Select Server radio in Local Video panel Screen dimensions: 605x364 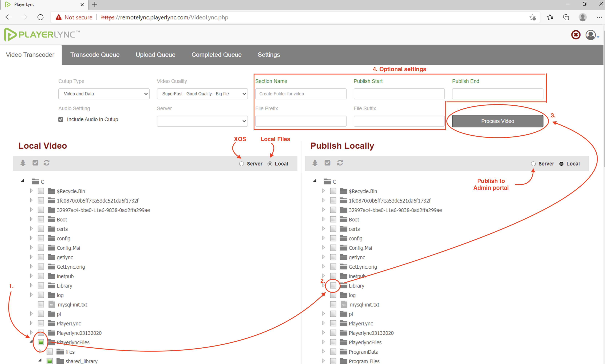pyautogui.click(x=242, y=164)
